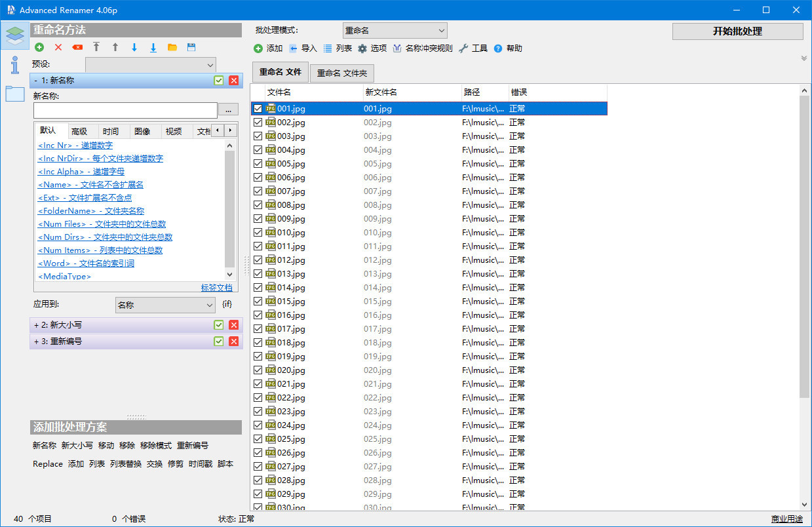This screenshot has height=527, width=812.
Task: Click the 选项 gear icon in toolbar
Action: [x=362, y=49]
